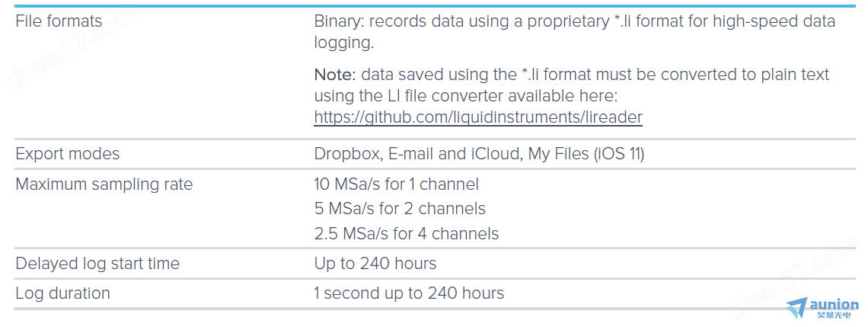Click the Up to 240 hours value

375,263
